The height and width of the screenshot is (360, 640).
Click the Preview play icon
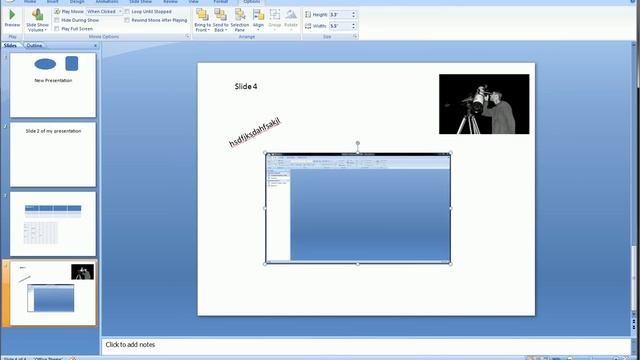point(12,15)
